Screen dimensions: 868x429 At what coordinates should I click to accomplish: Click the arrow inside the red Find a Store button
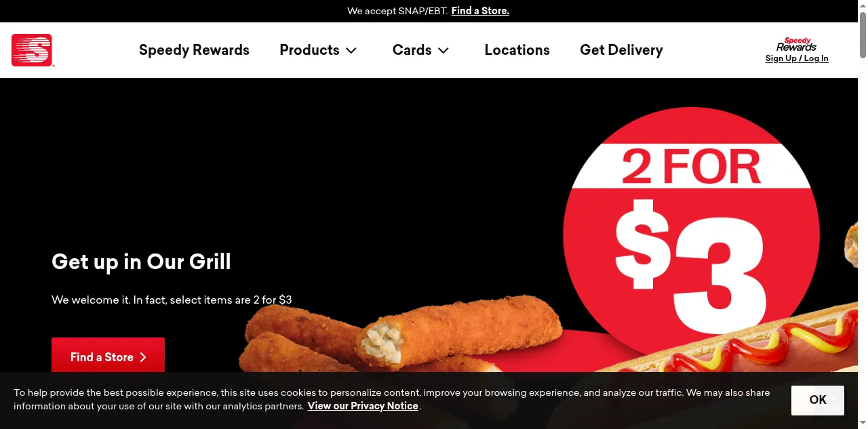[x=143, y=357]
